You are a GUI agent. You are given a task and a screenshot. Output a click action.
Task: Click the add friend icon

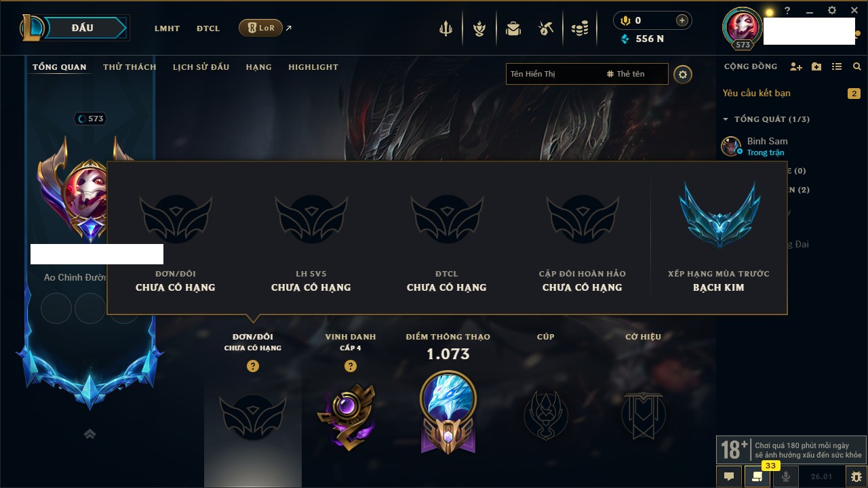point(796,67)
